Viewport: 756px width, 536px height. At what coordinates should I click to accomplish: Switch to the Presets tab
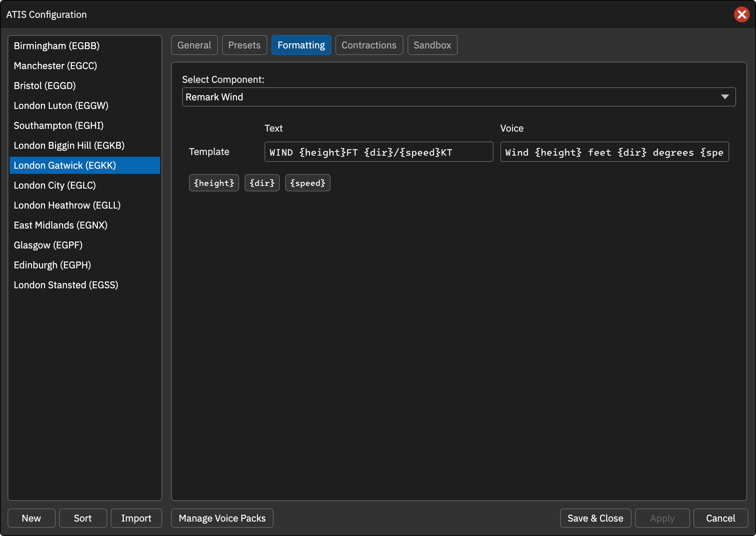tap(244, 45)
